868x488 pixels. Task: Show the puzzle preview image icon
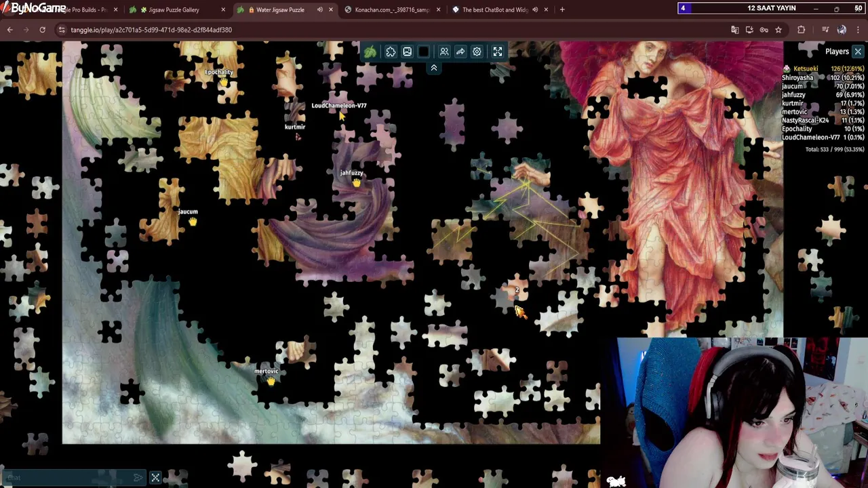[x=407, y=52]
